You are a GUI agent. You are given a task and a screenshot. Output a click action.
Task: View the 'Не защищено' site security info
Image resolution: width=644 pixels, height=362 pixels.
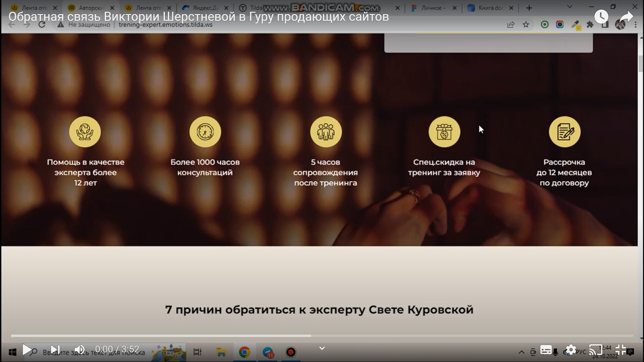tap(84, 25)
